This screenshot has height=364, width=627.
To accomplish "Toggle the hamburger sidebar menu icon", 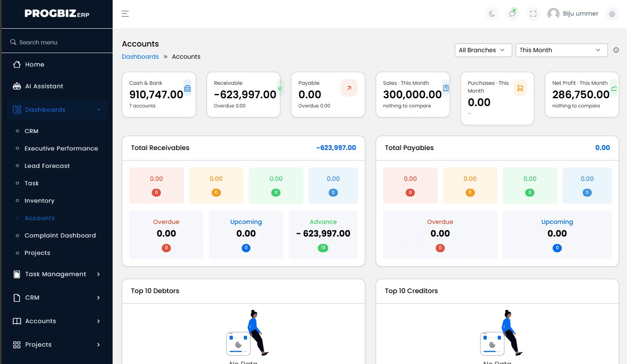I will click(x=125, y=14).
